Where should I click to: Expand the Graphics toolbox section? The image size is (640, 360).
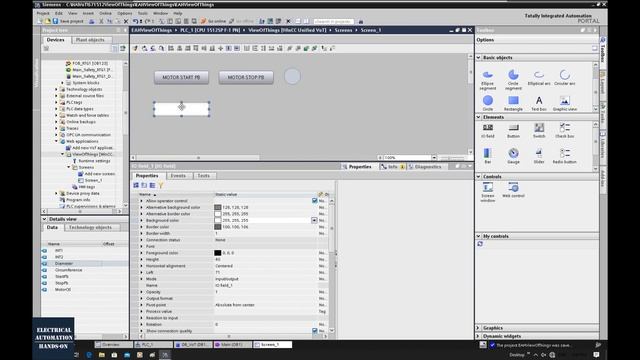click(478, 328)
